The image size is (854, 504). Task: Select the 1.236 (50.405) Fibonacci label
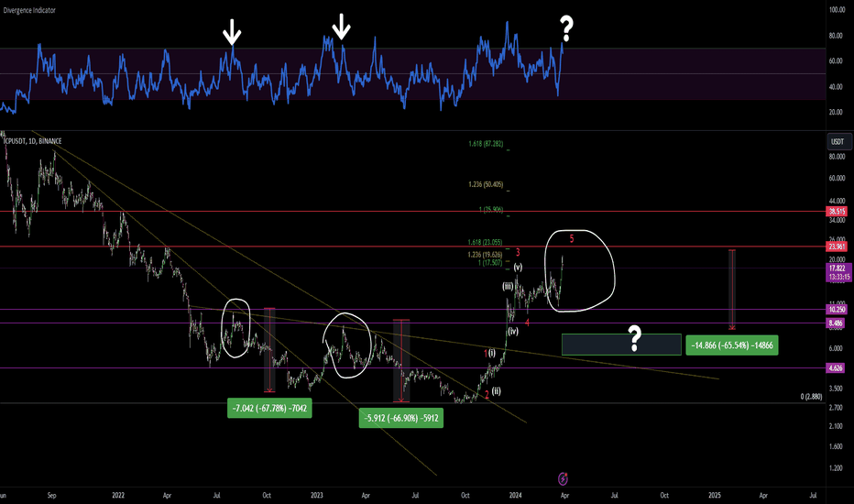(486, 185)
